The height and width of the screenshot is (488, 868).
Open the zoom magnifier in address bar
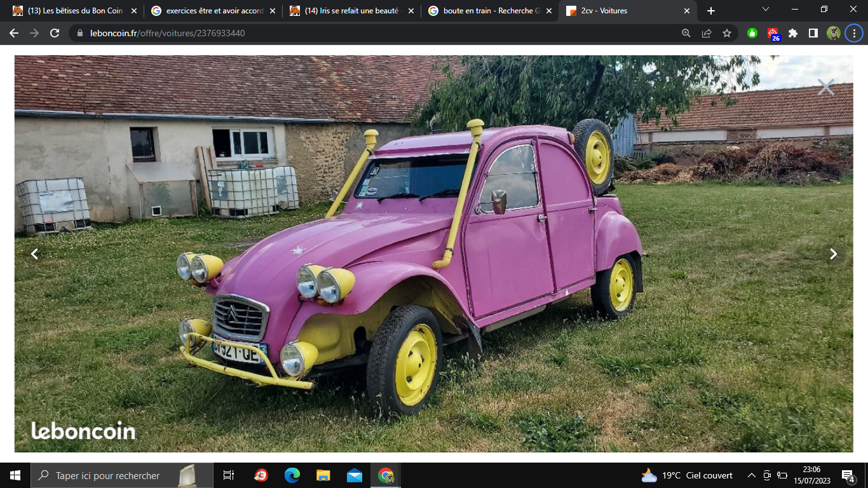686,33
